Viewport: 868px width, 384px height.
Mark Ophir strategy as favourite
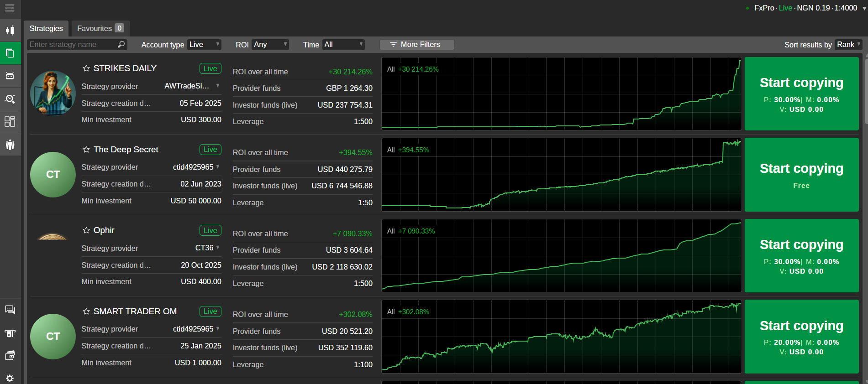[86, 230]
